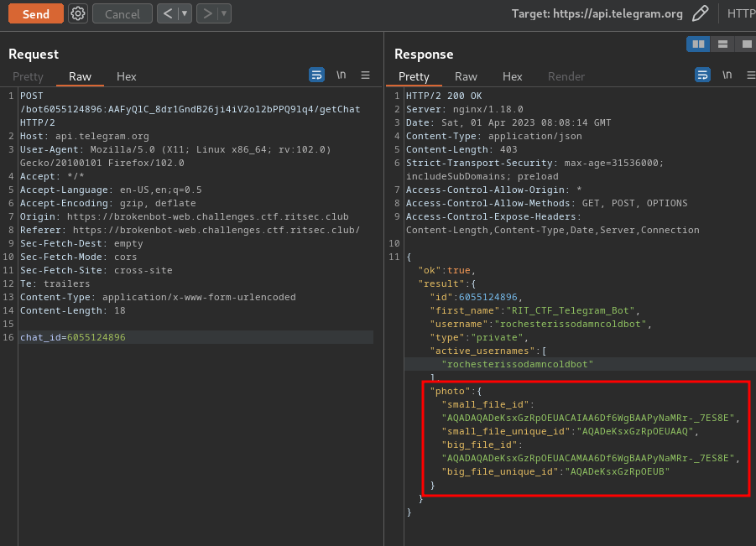Image resolution: width=756 pixels, height=546 pixels.
Task: Click the target URL api.telegram.org text
Action: [x=618, y=14]
